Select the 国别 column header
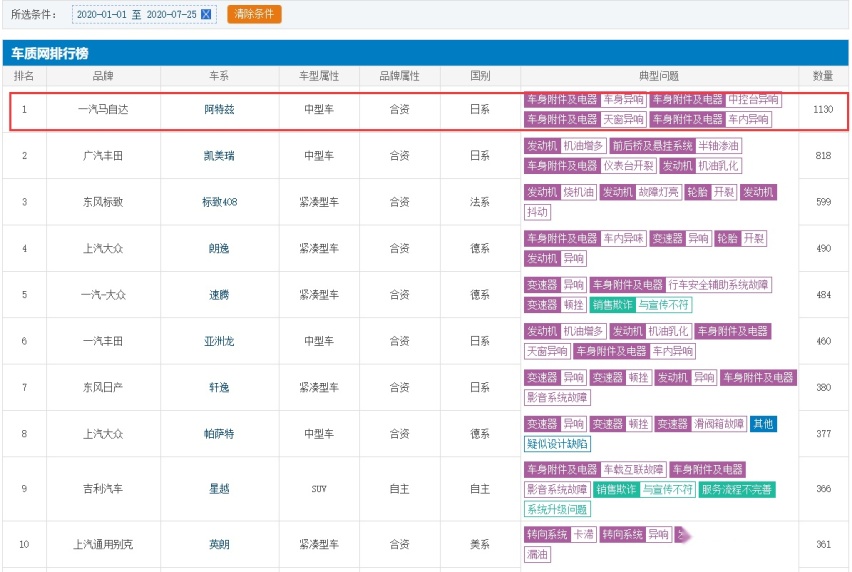This screenshot has height=572, width=852. [x=480, y=76]
